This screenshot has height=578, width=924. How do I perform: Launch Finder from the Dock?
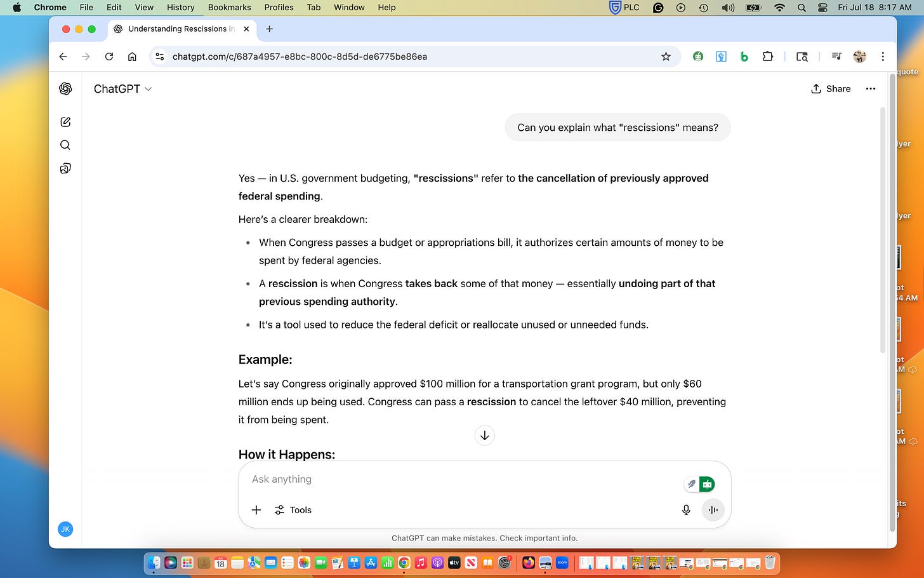coord(154,563)
